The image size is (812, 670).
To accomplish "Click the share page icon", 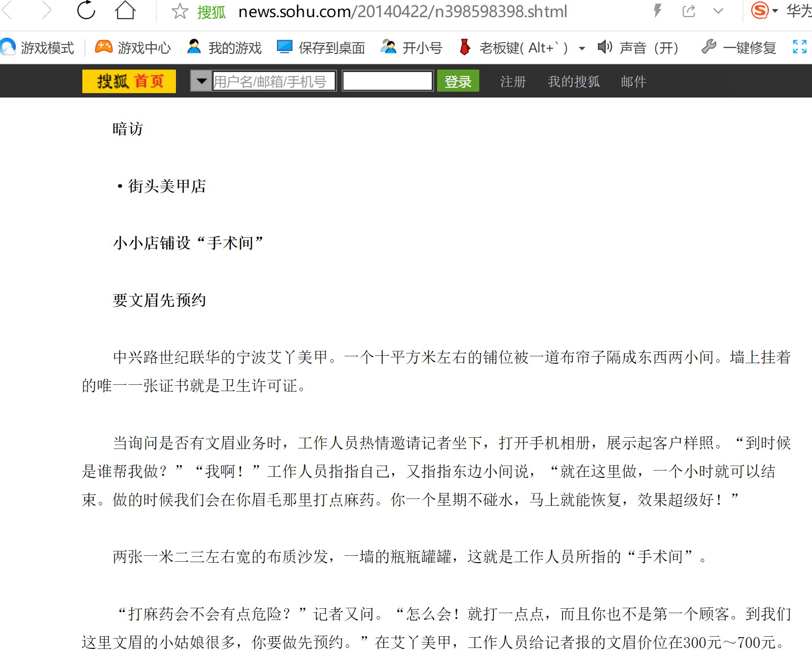I will pos(689,11).
